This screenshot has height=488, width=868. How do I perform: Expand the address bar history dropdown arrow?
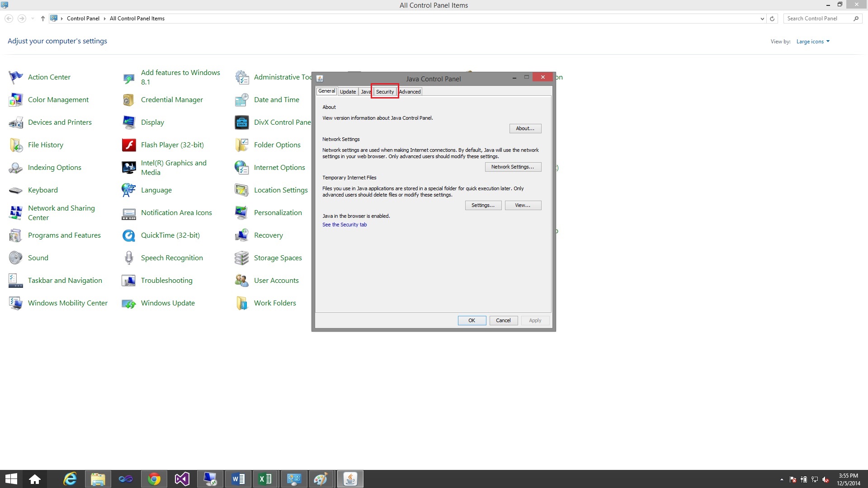point(762,19)
